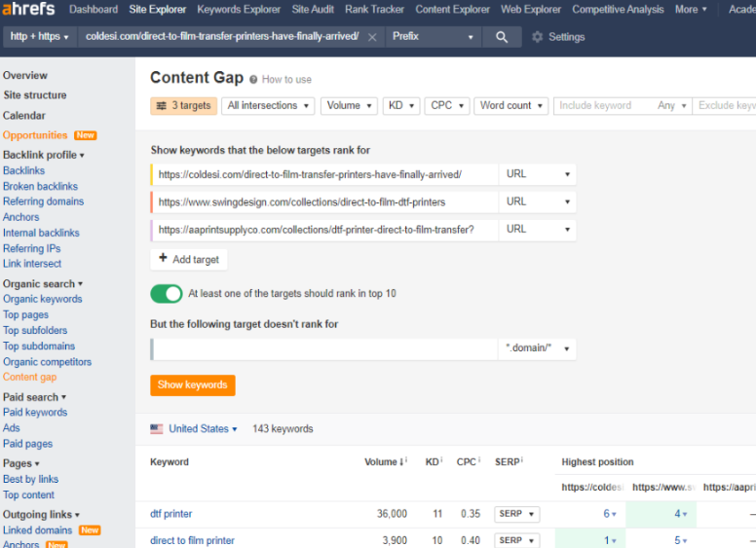Open Settings via the gear icon
The image size is (756, 548).
pyautogui.click(x=538, y=37)
